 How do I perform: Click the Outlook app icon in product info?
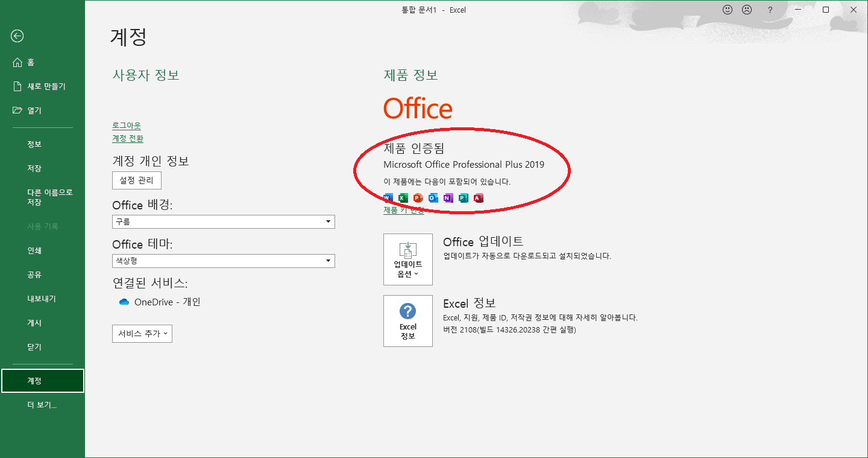(x=433, y=198)
